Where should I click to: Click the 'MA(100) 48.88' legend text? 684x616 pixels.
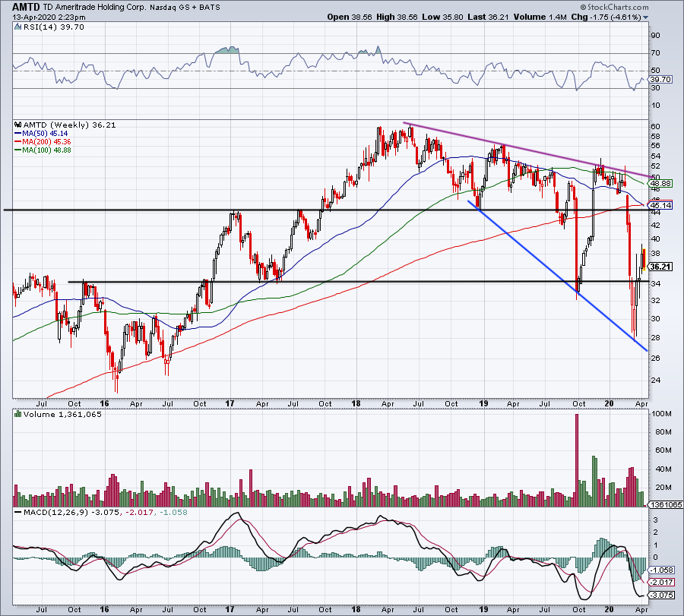click(x=46, y=150)
